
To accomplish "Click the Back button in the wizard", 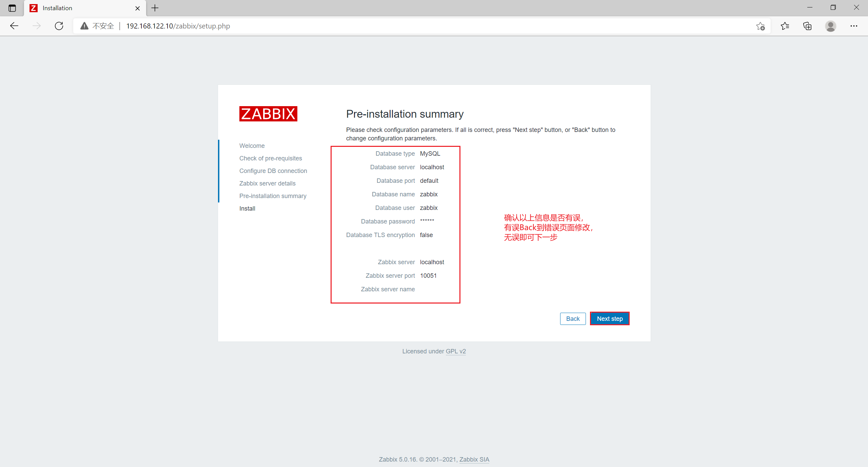I will [x=573, y=319].
